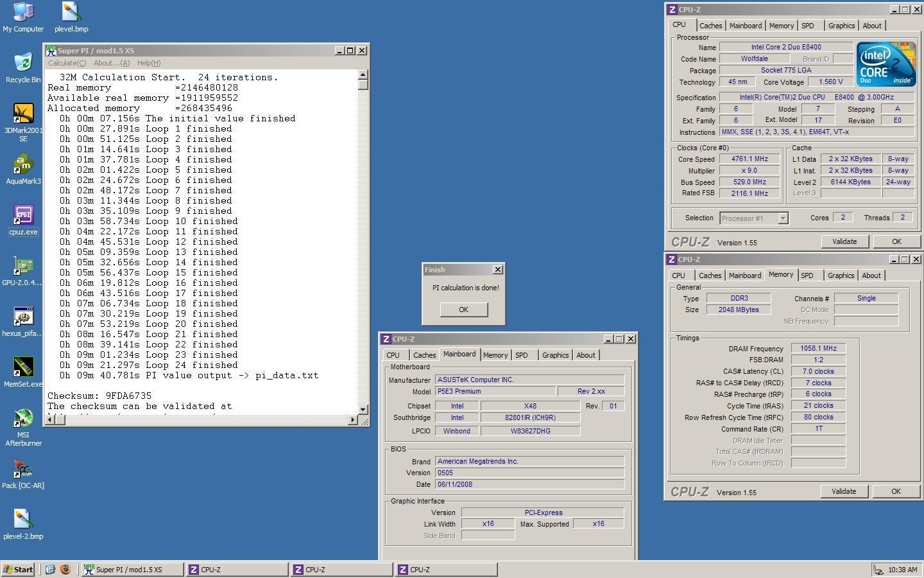Image resolution: width=924 pixels, height=578 pixels.
Task: Click Core Voltage 1.560 V value
Action: pyautogui.click(x=831, y=82)
